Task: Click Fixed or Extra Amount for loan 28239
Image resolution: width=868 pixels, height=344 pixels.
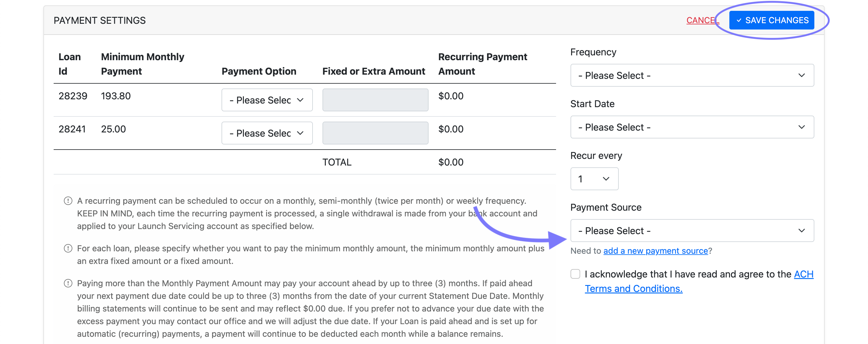Action: tap(375, 100)
